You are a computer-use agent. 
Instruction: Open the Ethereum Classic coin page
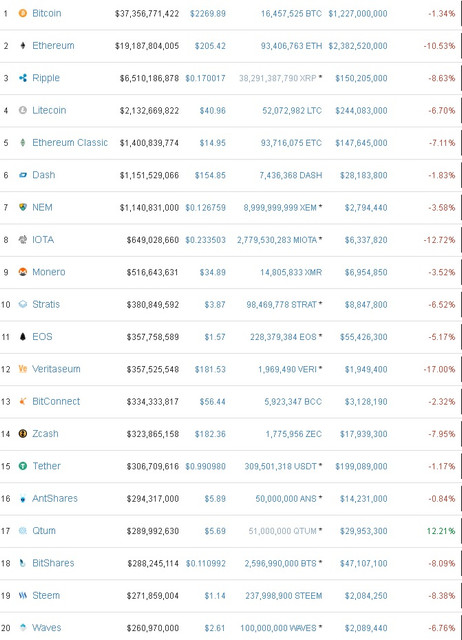tap(70, 142)
